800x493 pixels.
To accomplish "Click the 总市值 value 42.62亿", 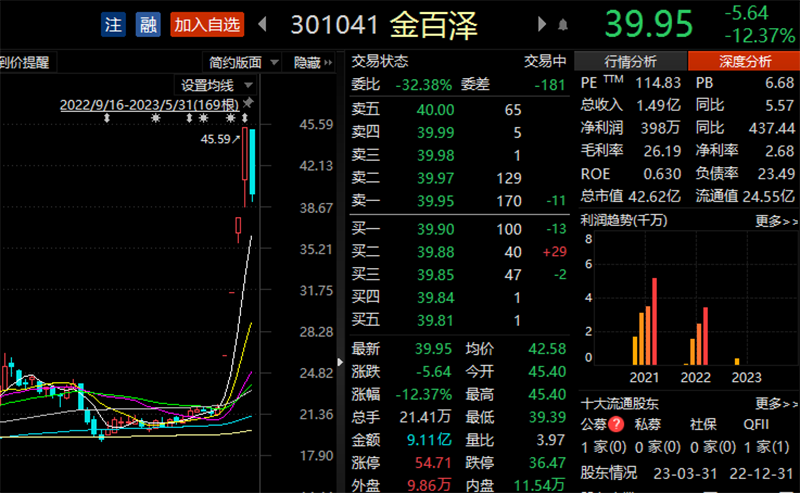I will 655,196.
